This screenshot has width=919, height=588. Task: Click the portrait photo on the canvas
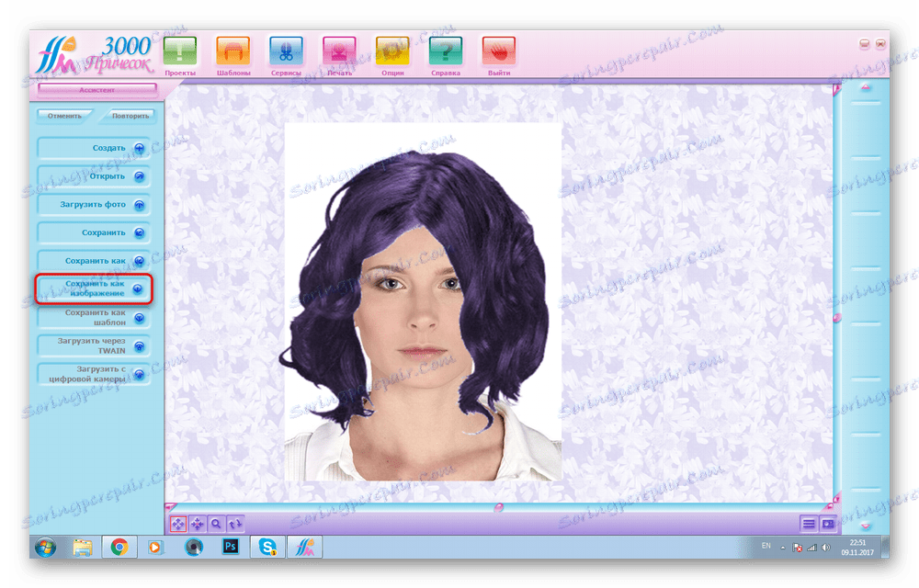pyautogui.click(x=423, y=301)
